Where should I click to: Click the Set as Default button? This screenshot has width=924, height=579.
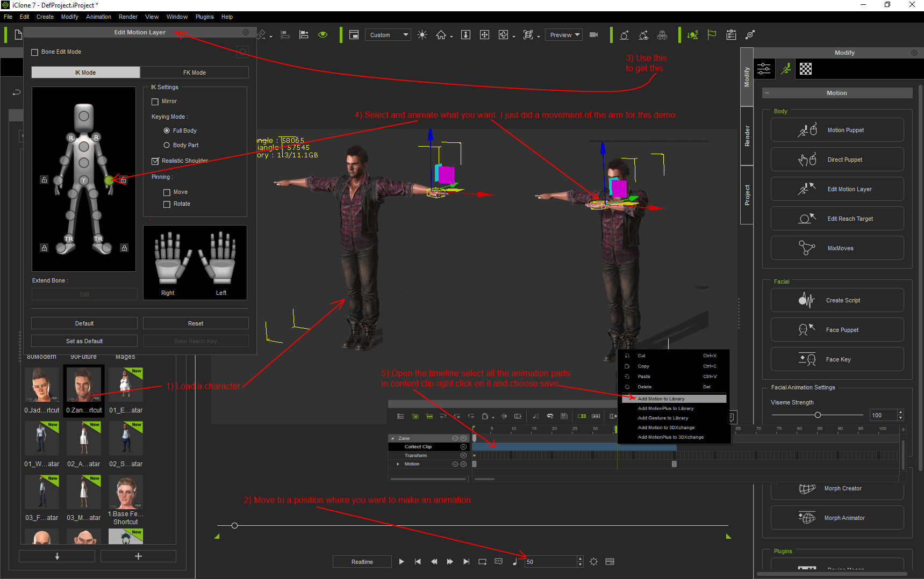click(84, 341)
